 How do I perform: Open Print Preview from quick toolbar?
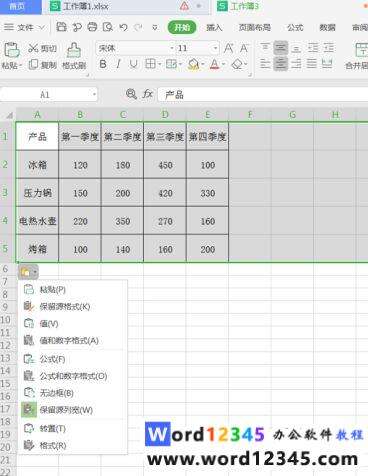pos(108,27)
